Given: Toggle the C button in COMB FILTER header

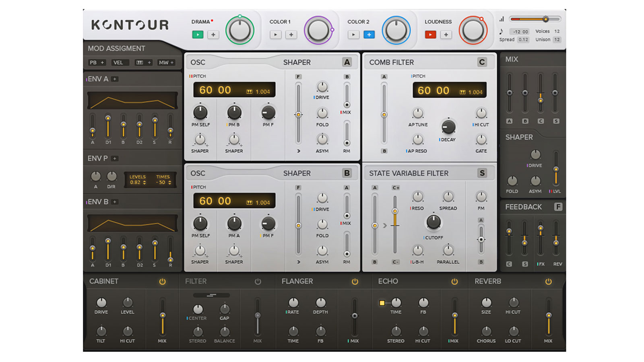Looking at the screenshot, I should point(482,62).
